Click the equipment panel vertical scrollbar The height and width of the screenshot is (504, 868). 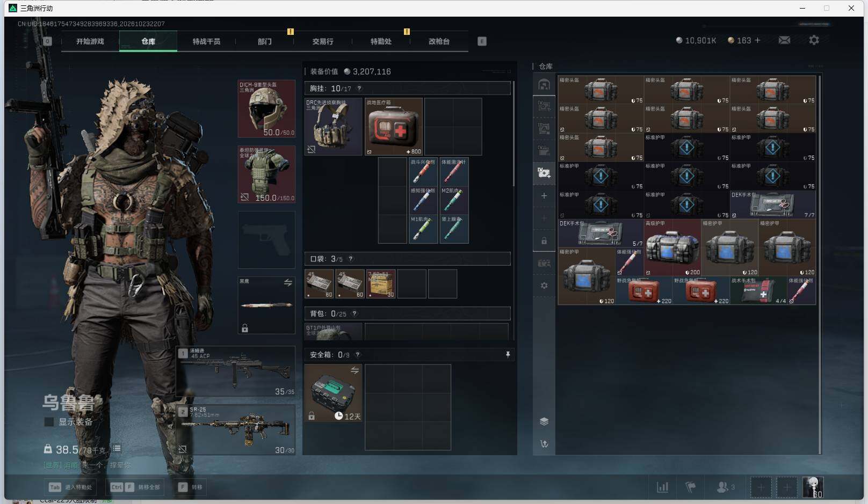pyautogui.click(x=514, y=134)
